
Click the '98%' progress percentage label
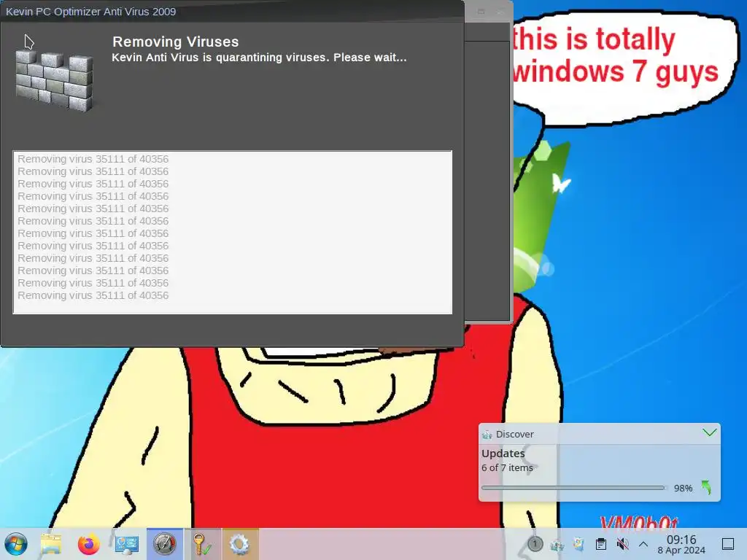tap(683, 488)
